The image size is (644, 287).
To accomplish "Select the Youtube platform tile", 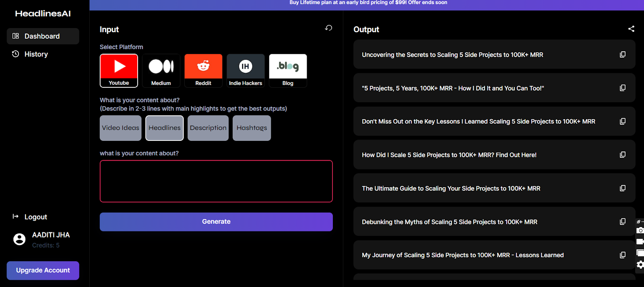I will pyautogui.click(x=119, y=71).
